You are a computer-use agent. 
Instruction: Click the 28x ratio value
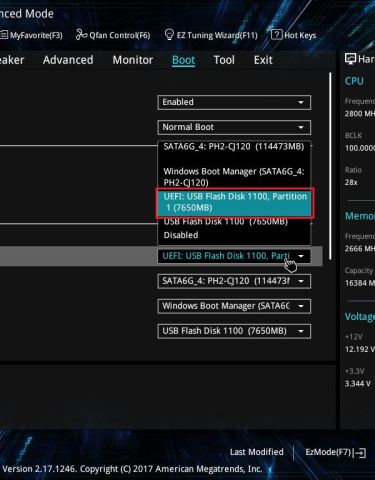tap(351, 182)
